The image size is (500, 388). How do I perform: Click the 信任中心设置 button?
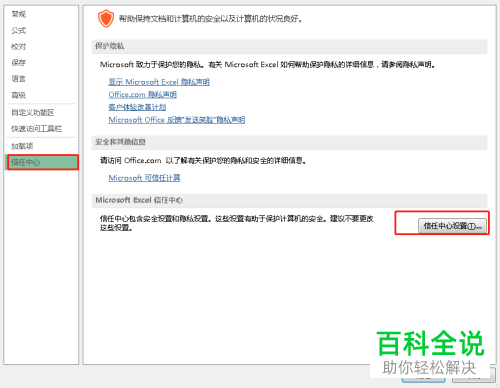tap(452, 226)
